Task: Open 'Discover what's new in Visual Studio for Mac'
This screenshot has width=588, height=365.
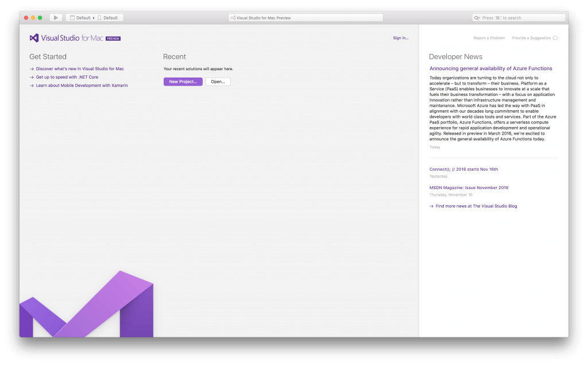Action: (x=80, y=69)
